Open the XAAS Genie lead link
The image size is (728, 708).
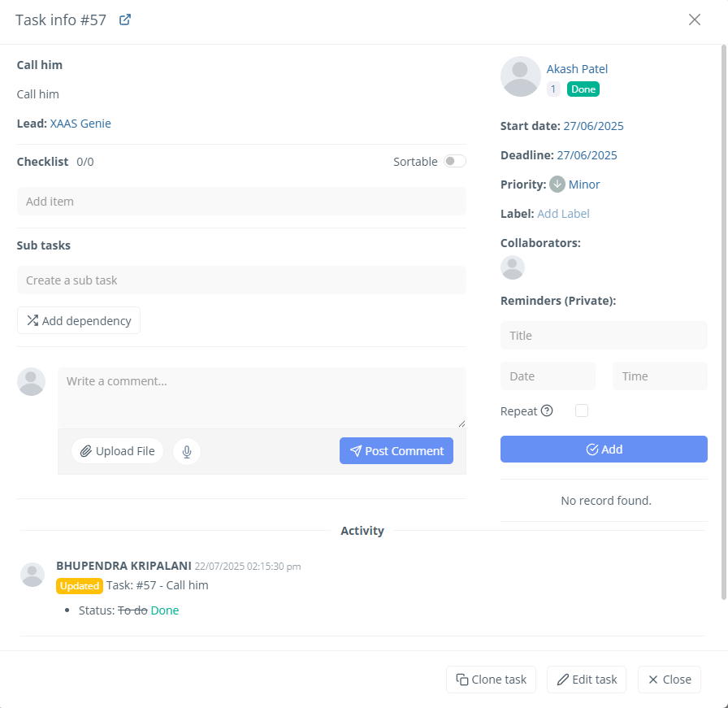click(x=80, y=124)
